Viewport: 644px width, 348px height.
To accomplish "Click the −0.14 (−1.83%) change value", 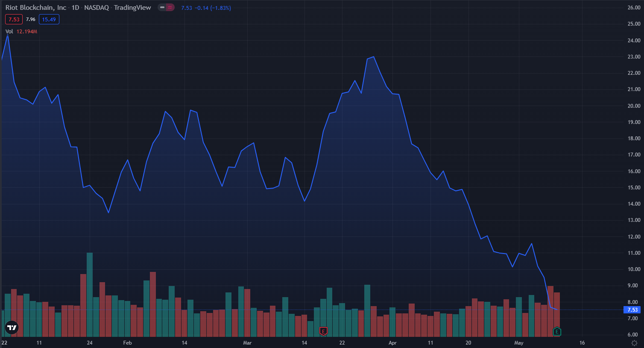I will pyautogui.click(x=213, y=8).
